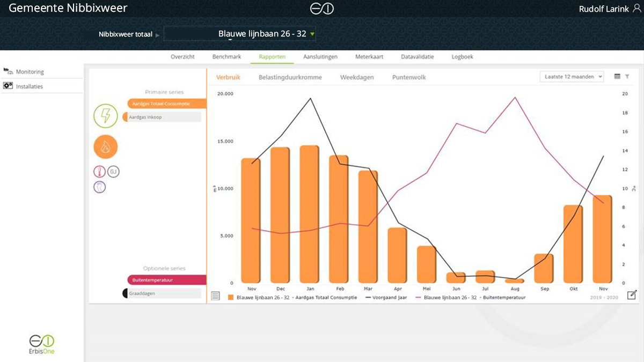The image size is (644, 362).
Task: Click the last Nov consumption bar
Action: pos(602,239)
